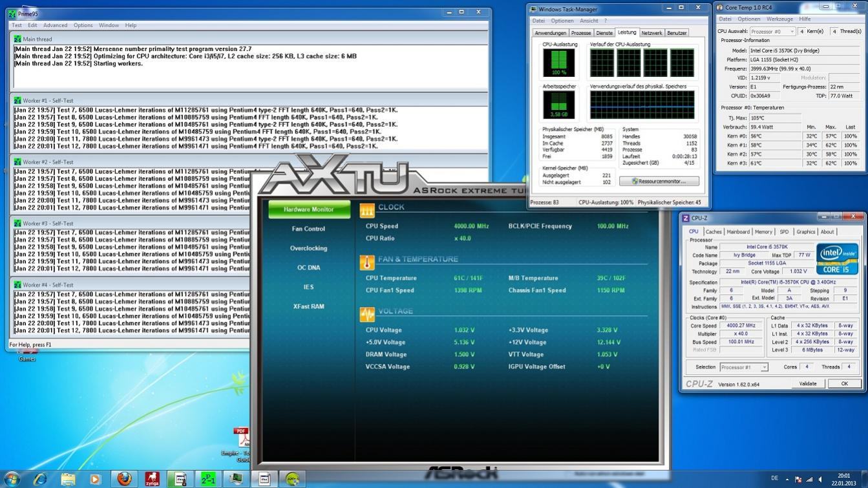Click the Task Manager taskbar icon
Viewport: 868px width, 488px height.
[x=236, y=479]
